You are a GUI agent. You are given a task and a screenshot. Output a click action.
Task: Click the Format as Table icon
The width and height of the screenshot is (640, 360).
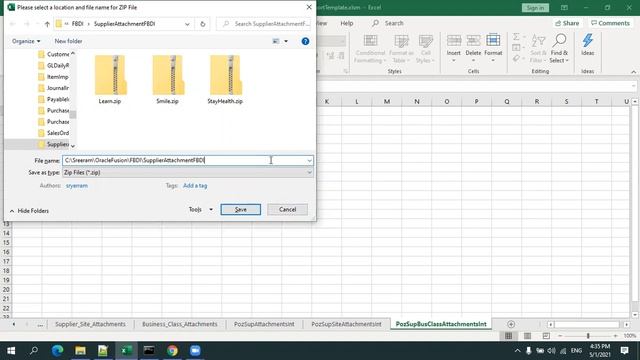pos(401,40)
